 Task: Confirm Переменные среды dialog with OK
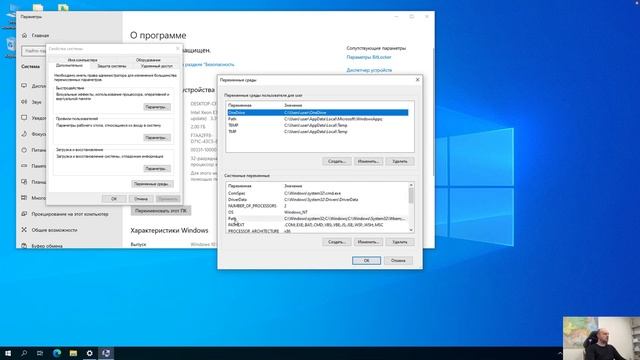pos(367,260)
